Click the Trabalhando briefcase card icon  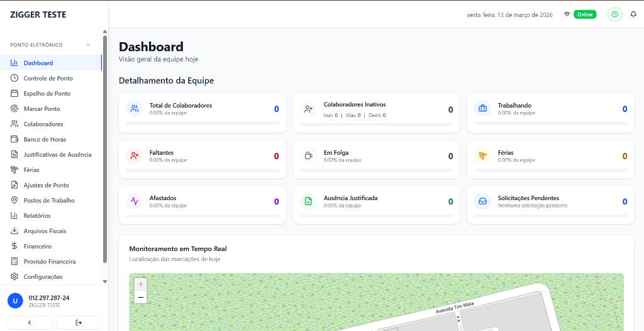pos(482,109)
